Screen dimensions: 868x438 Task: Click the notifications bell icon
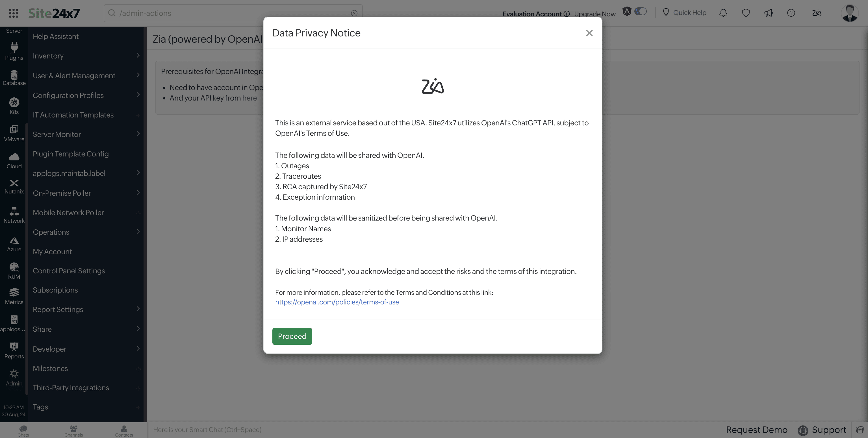723,13
